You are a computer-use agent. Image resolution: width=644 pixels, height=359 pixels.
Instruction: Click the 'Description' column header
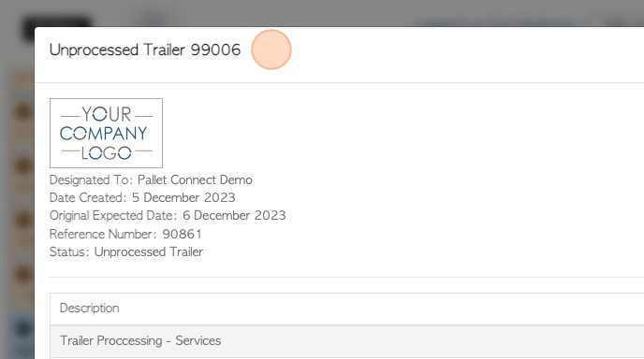(x=90, y=309)
